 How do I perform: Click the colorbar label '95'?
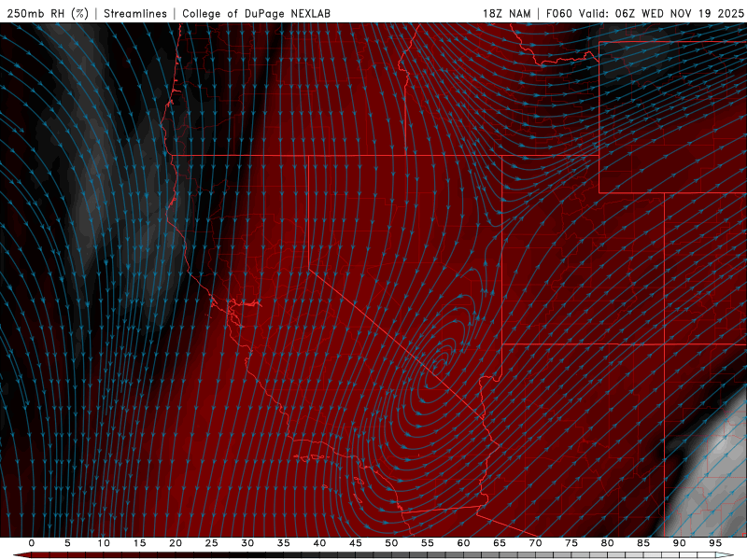(715, 543)
